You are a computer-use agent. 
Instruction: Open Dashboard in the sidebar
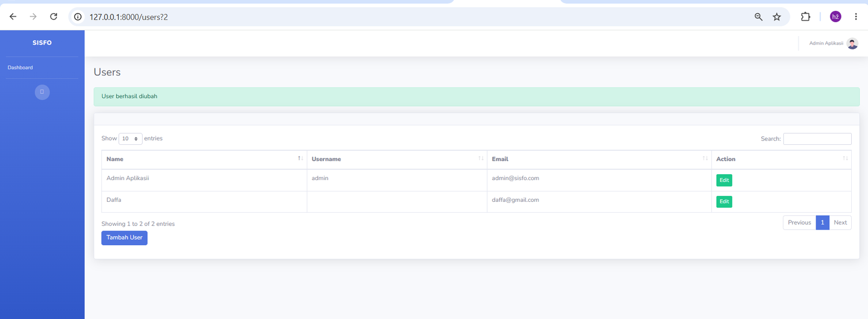20,68
